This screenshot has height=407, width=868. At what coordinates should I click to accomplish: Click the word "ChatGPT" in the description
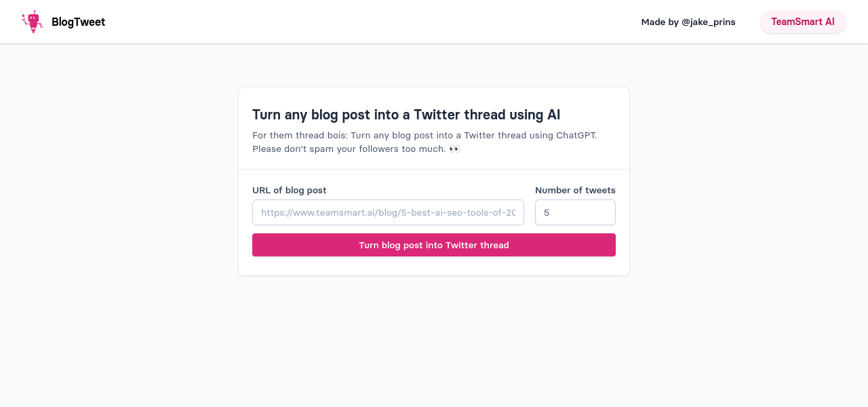(x=576, y=135)
